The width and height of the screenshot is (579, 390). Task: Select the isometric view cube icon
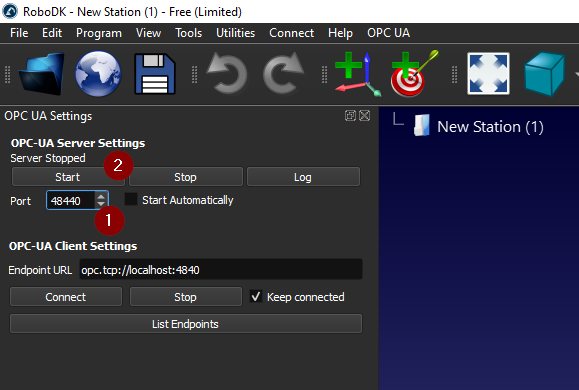[x=544, y=74]
